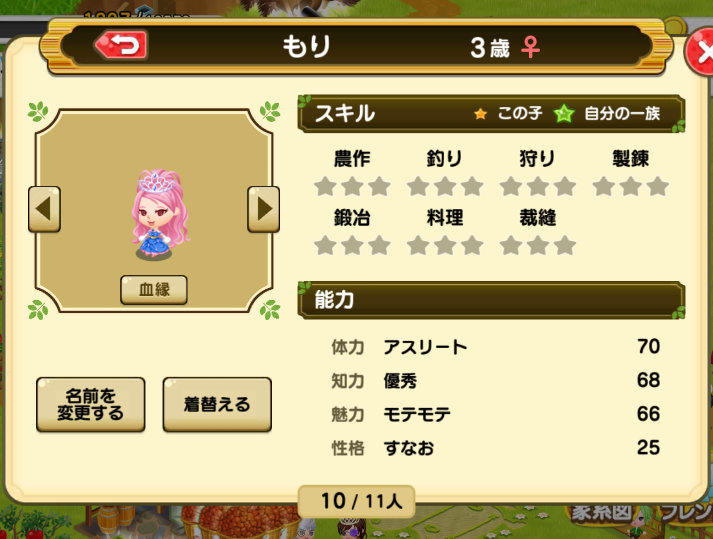Viewport: 713px width, 539px height.
Task: Click 名前を変更する rename button
Action: click(90, 404)
